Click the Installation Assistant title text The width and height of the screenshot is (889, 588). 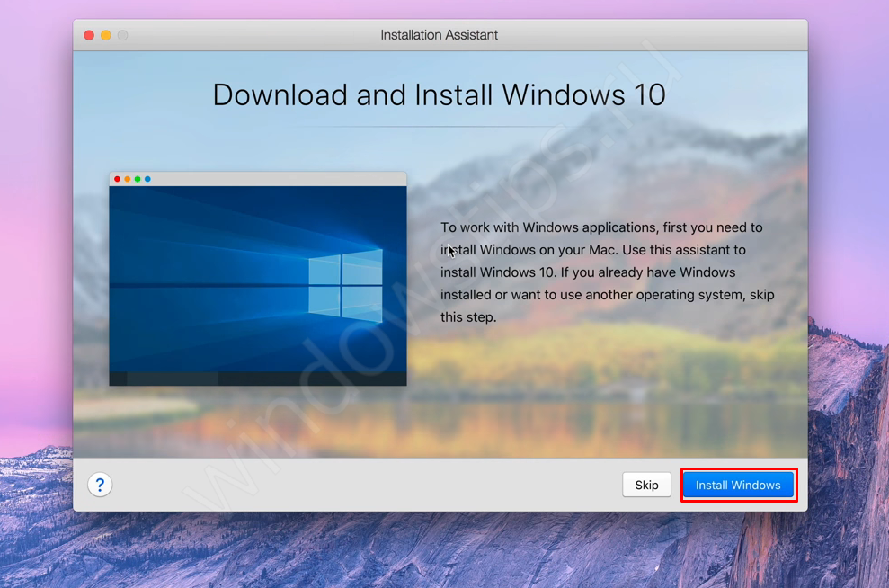point(439,35)
